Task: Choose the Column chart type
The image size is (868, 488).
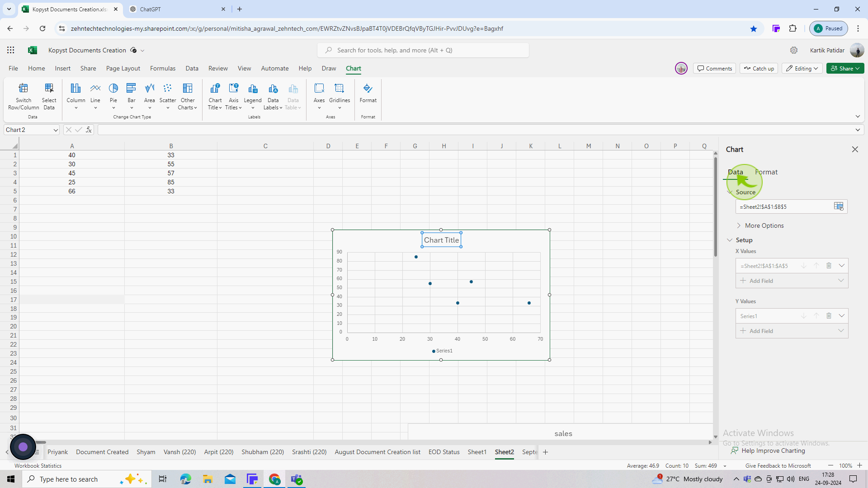Action: (75, 96)
